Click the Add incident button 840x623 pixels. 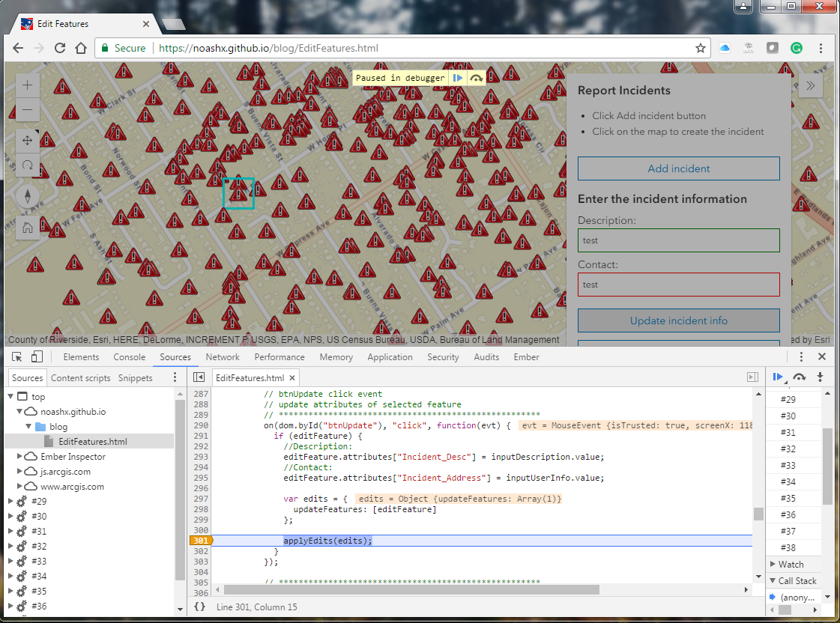pos(678,168)
